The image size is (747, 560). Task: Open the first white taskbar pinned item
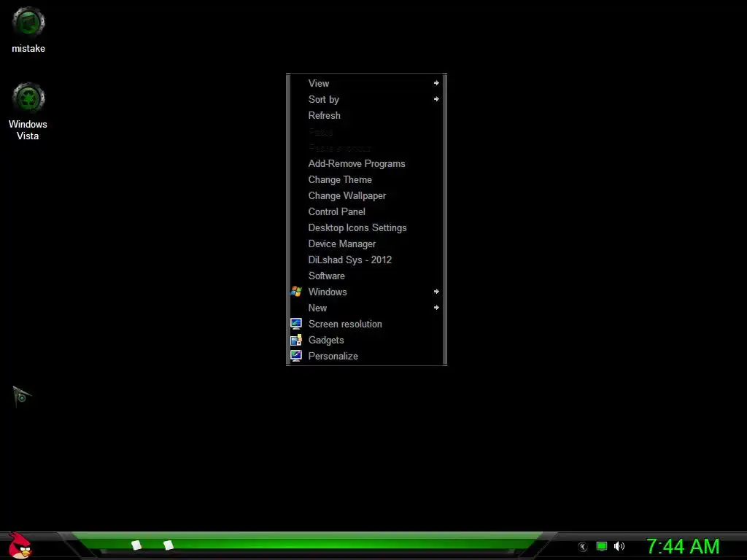(136, 545)
